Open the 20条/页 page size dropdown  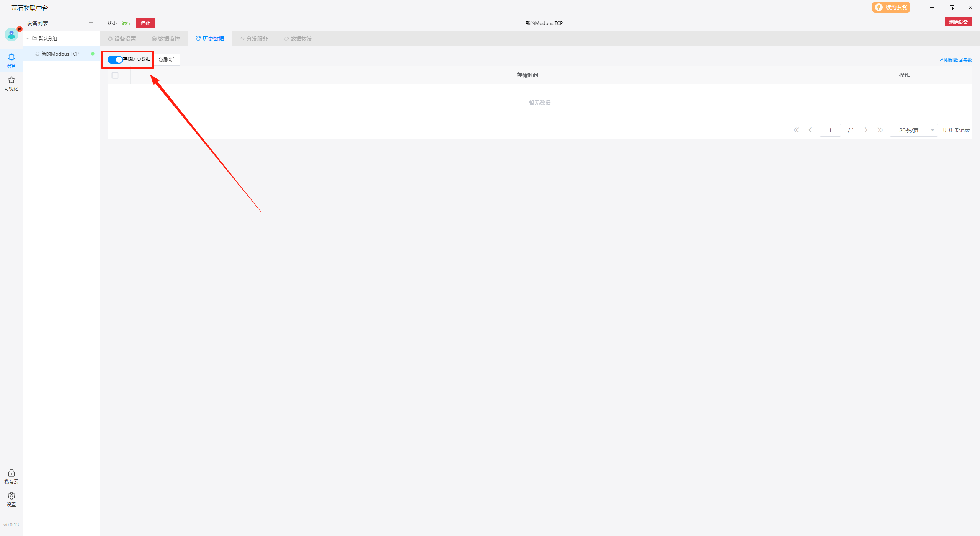coord(913,130)
